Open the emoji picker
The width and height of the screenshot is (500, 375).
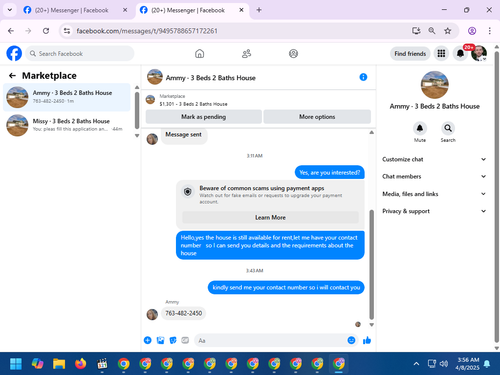(x=351, y=340)
